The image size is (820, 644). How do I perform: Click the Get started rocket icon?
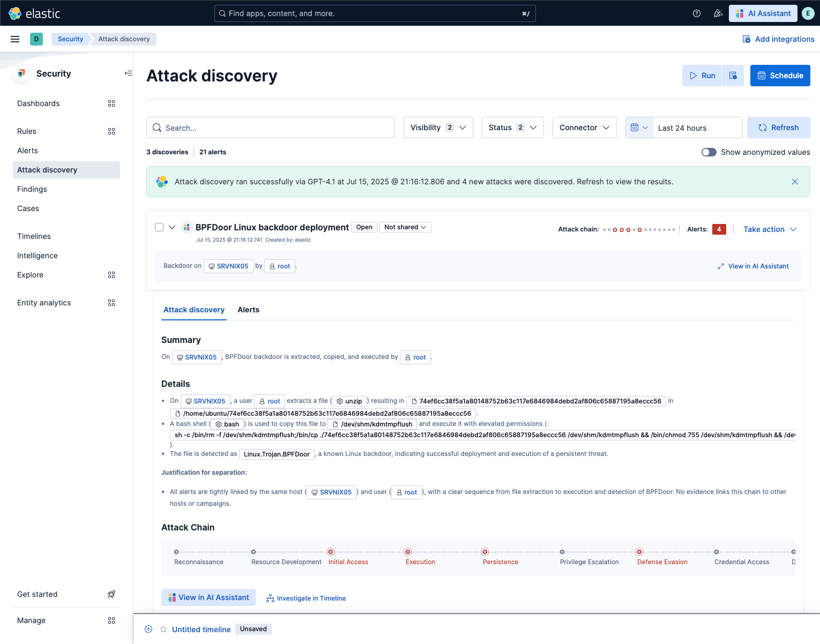(x=111, y=594)
